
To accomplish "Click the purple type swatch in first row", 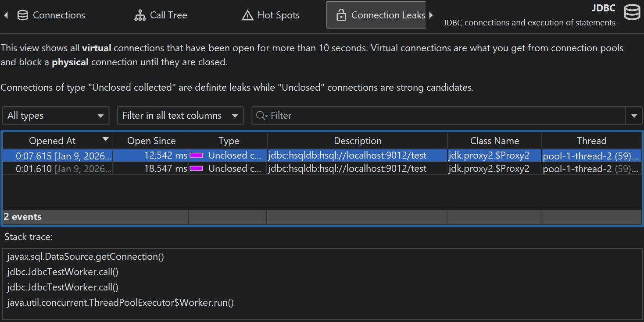I will coord(196,156).
